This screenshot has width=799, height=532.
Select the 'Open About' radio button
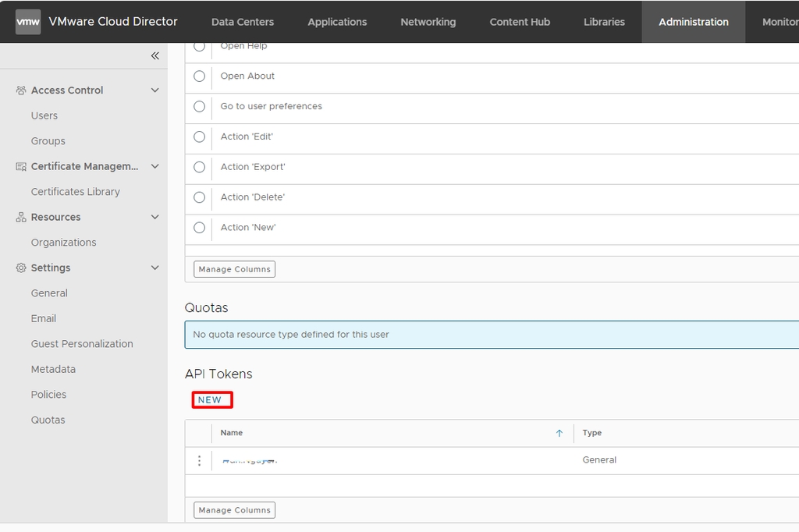(199, 76)
